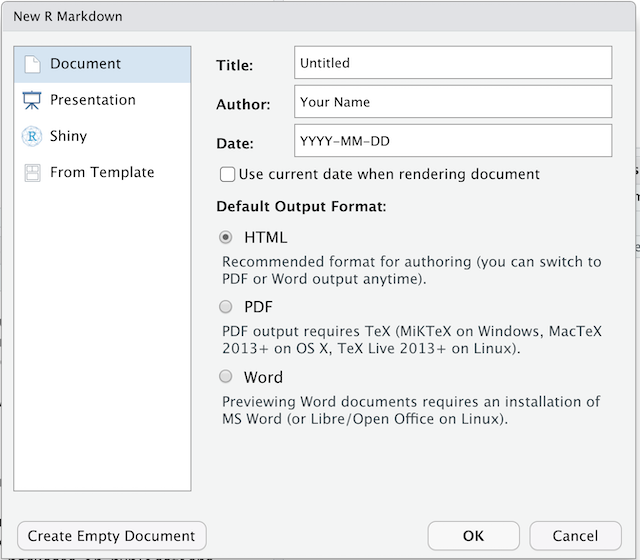
Task: Focus the Title field containing Untitled
Action: tap(453, 62)
